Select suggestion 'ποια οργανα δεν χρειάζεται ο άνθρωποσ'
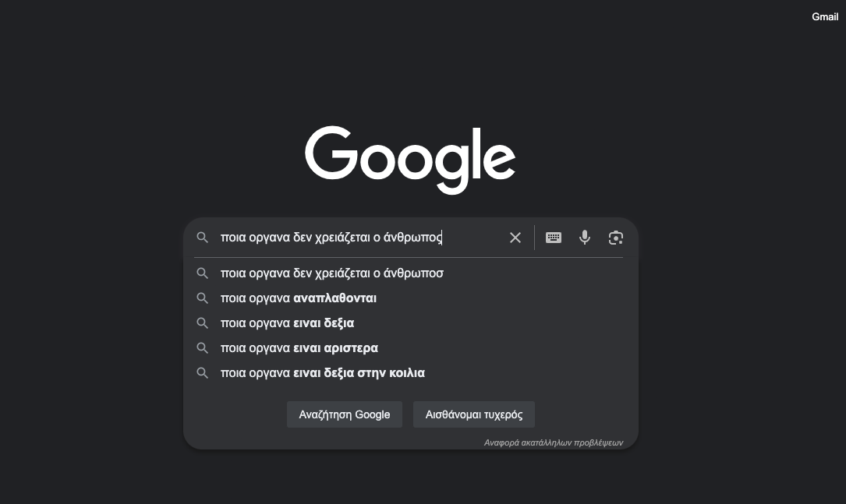846x504 pixels. pos(411,273)
